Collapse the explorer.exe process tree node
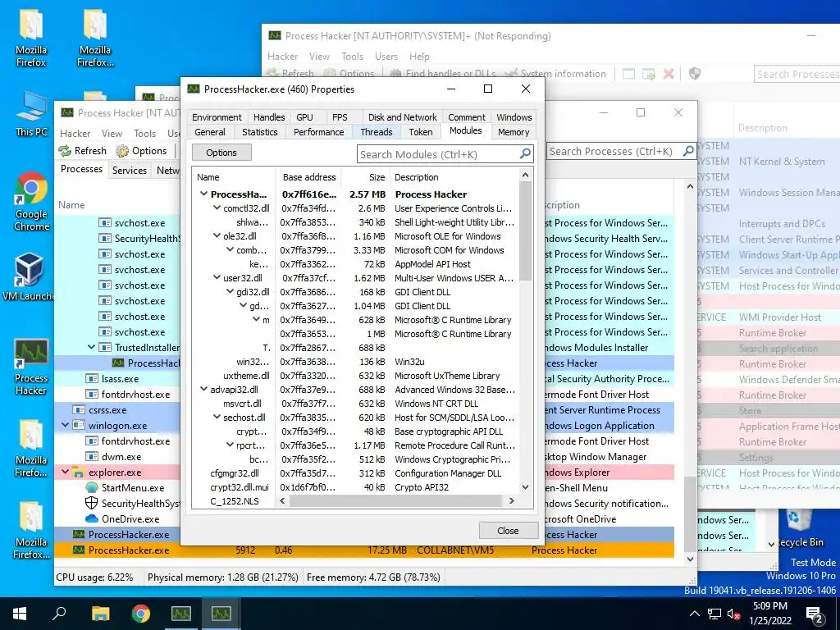This screenshot has width=840, height=630. (65, 472)
